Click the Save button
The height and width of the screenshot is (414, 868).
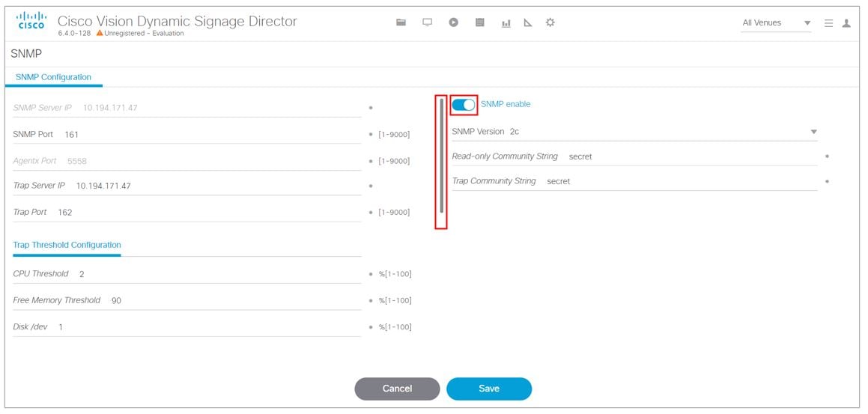[x=489, y=389]
